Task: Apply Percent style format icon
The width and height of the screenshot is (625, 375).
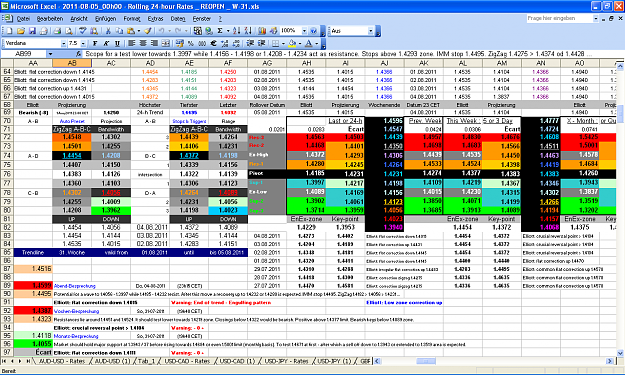Action: [x=191, y=43]
